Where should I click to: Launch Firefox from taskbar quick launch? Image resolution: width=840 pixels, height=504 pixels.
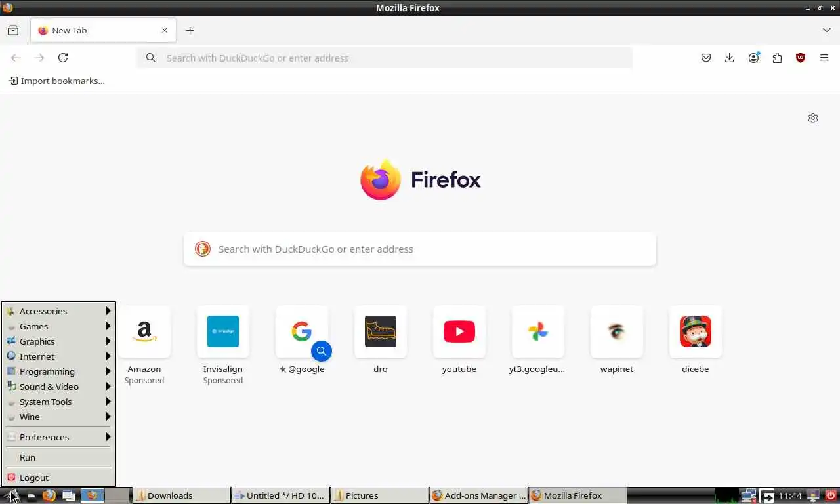49,495
